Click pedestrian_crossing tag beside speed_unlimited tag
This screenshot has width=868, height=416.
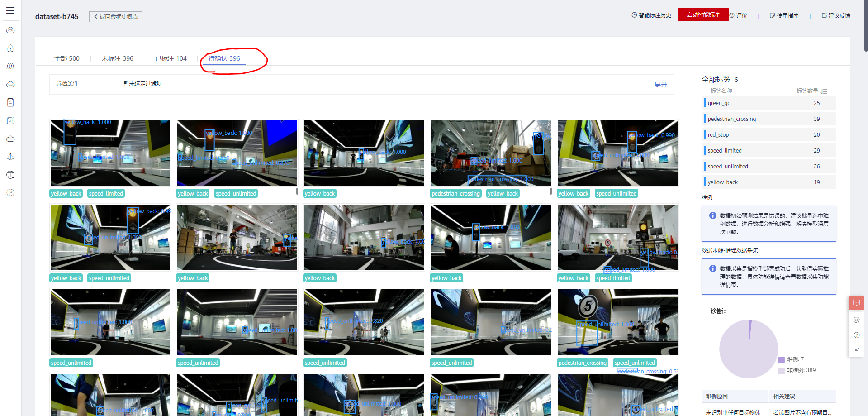[582, 363]
